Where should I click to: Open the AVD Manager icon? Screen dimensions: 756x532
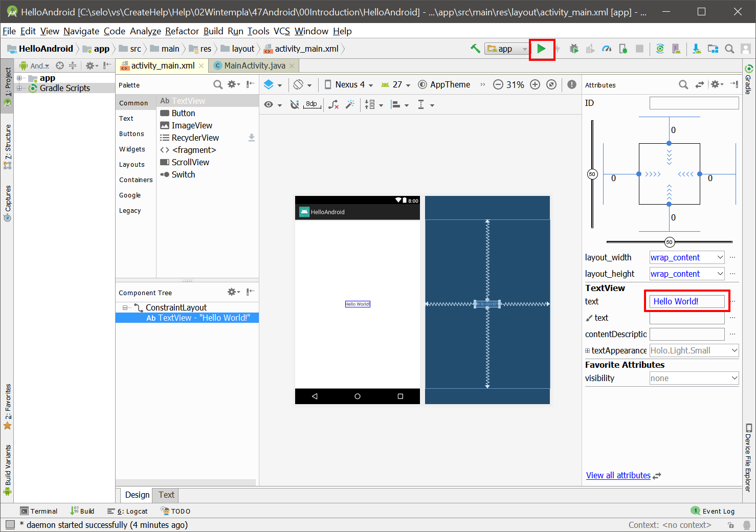point(676,49)
